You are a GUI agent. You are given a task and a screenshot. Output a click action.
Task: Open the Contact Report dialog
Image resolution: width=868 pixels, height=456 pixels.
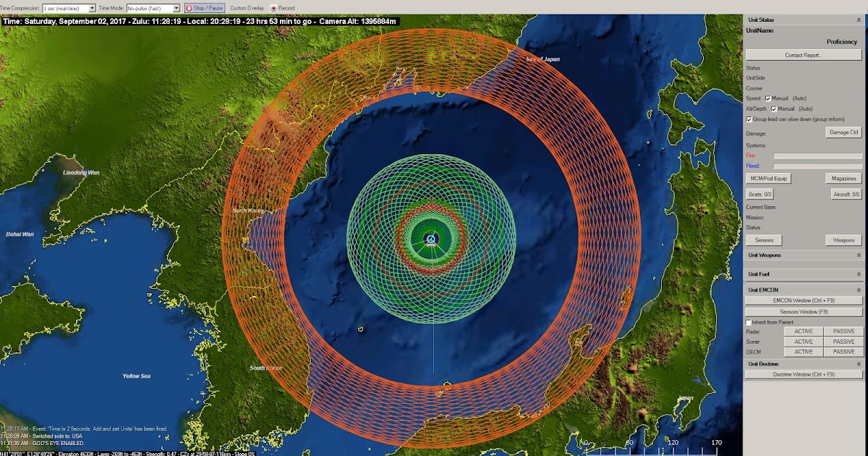pos(803,56)
